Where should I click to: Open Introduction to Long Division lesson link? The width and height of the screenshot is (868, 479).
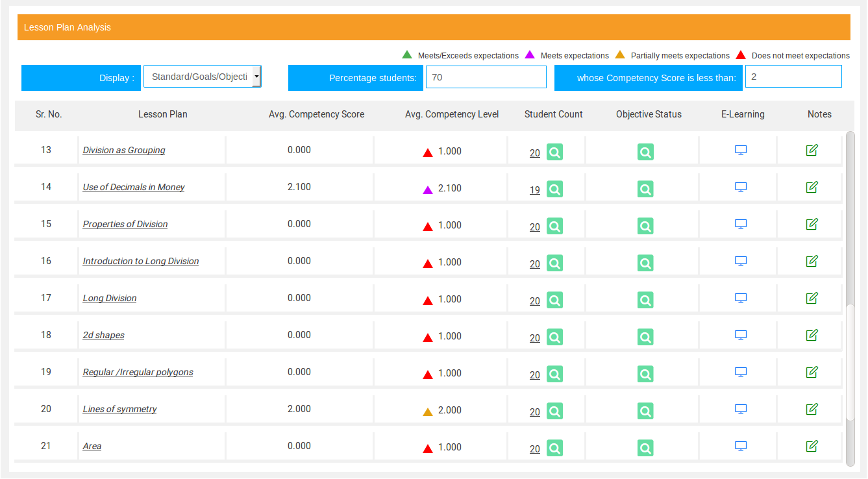click(141, 261)
